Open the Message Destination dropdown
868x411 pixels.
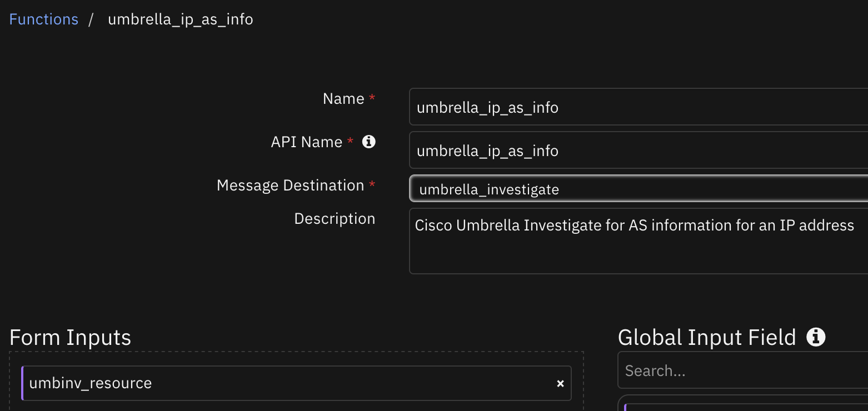638,189
